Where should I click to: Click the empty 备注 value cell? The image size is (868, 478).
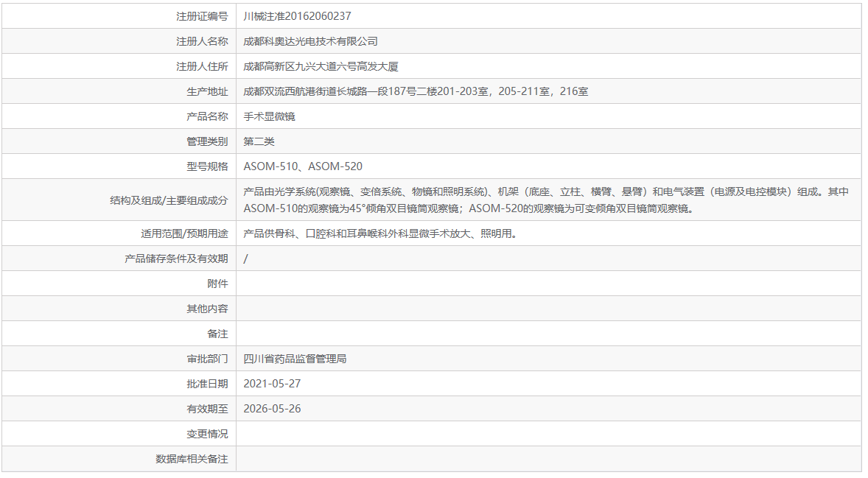442,334
